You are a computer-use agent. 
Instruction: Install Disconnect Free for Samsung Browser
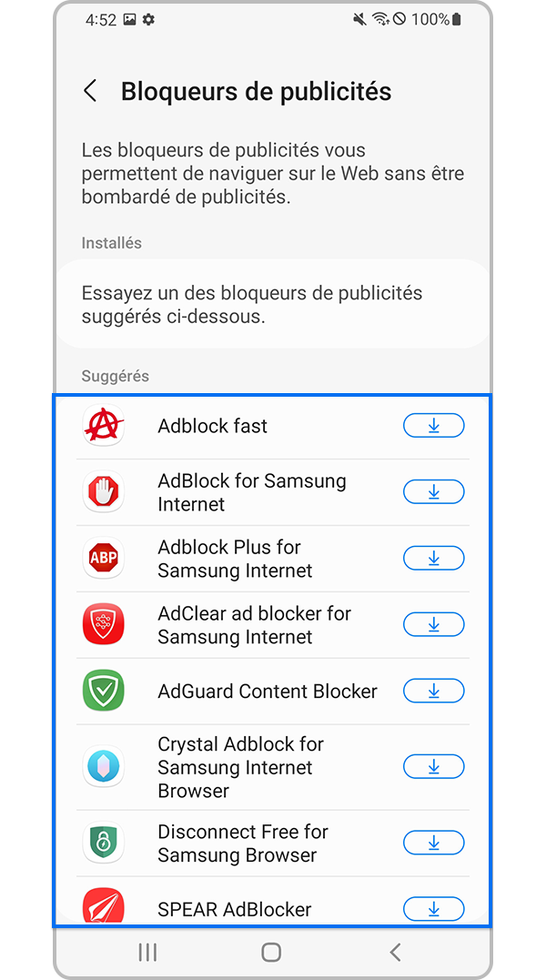coord(434,843)
